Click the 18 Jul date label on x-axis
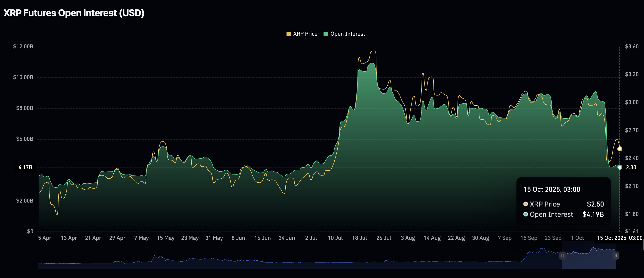 click(360, 238)
